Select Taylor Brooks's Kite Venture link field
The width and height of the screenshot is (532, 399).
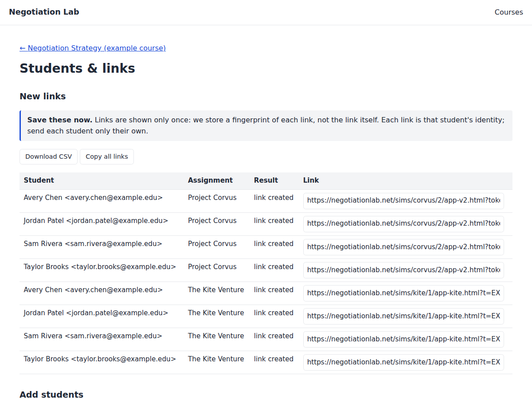coord(403,362)
